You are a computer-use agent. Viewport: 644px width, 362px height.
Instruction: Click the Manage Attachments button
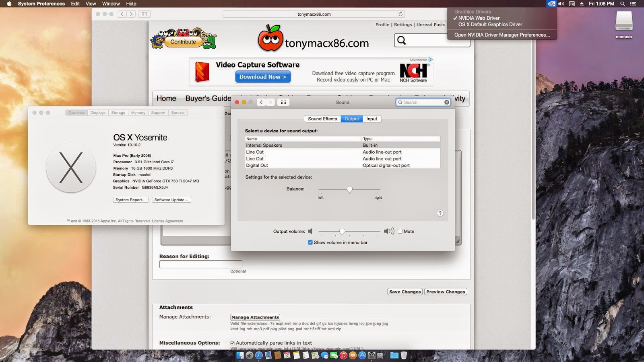coord(255,317)
